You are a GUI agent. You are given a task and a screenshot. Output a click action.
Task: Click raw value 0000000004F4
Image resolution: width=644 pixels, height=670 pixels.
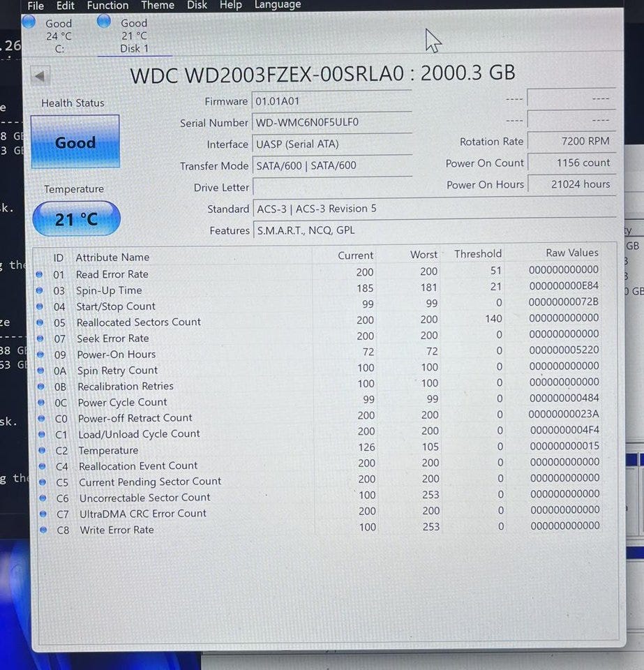(x=565, y=430)
